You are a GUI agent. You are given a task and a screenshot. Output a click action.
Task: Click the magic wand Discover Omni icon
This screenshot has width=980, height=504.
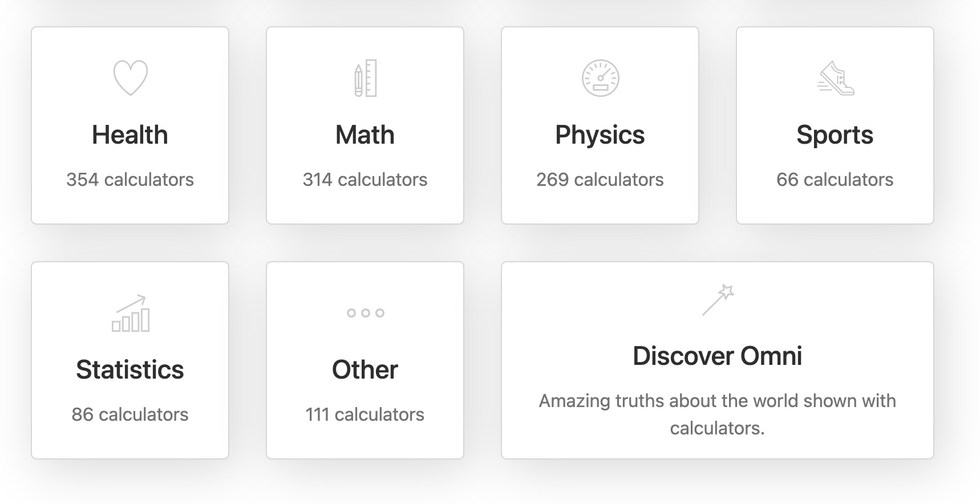pyautogui.click(x=718, y=300)
